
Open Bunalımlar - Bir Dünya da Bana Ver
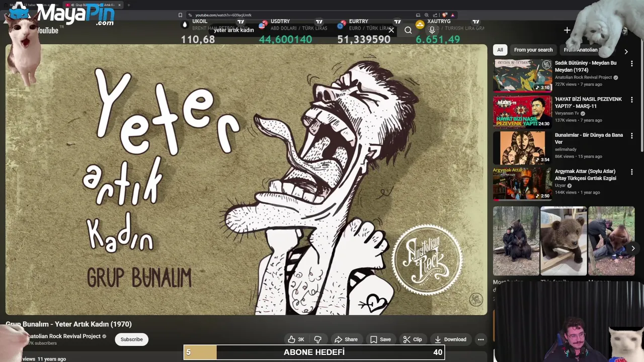click(589, 139)
